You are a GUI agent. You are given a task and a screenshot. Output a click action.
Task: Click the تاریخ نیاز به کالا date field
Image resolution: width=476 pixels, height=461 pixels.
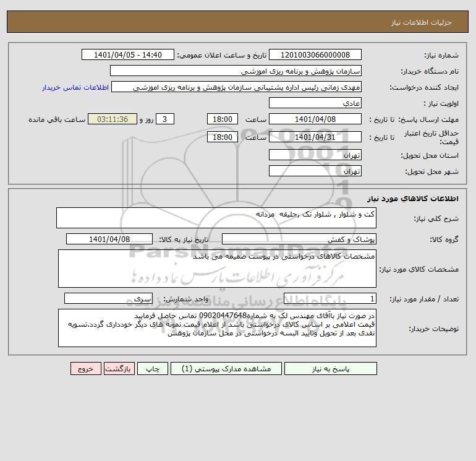pyautogui.click(x=109, y=239)
